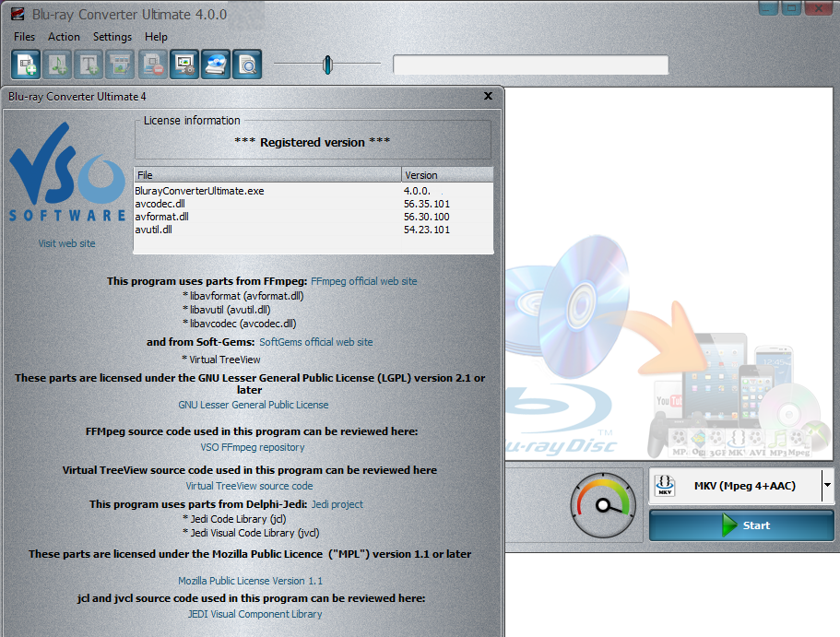840x637 pixels.
Task: Select the avcodec.dll file row
Action: pos(314,204)
